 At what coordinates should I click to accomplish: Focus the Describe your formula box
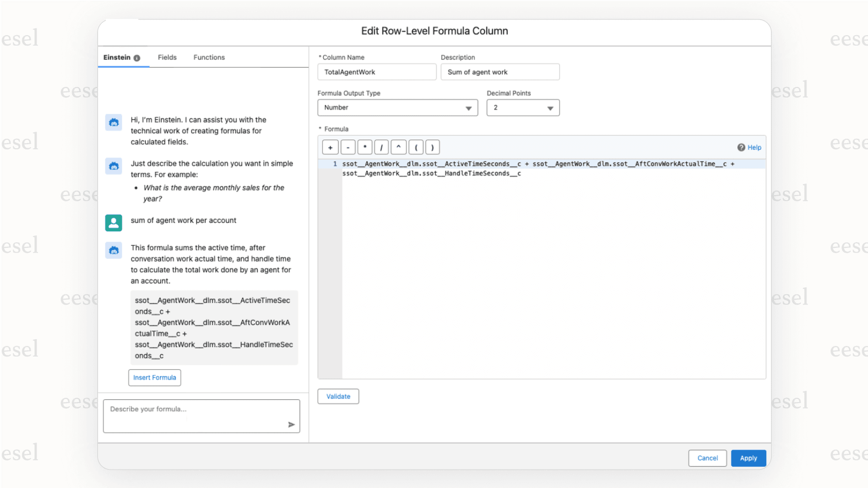coord(202,416)
